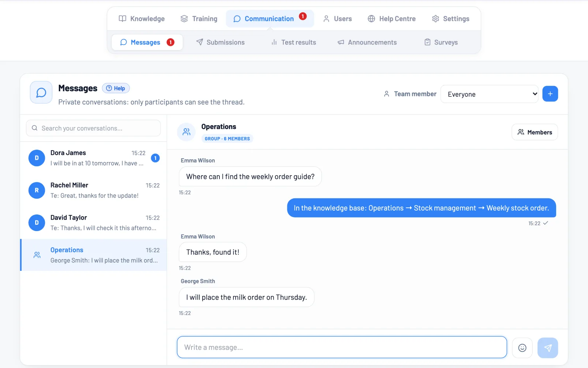Select the Communication tab
588x368 pixels.
[x=270, y=19]
